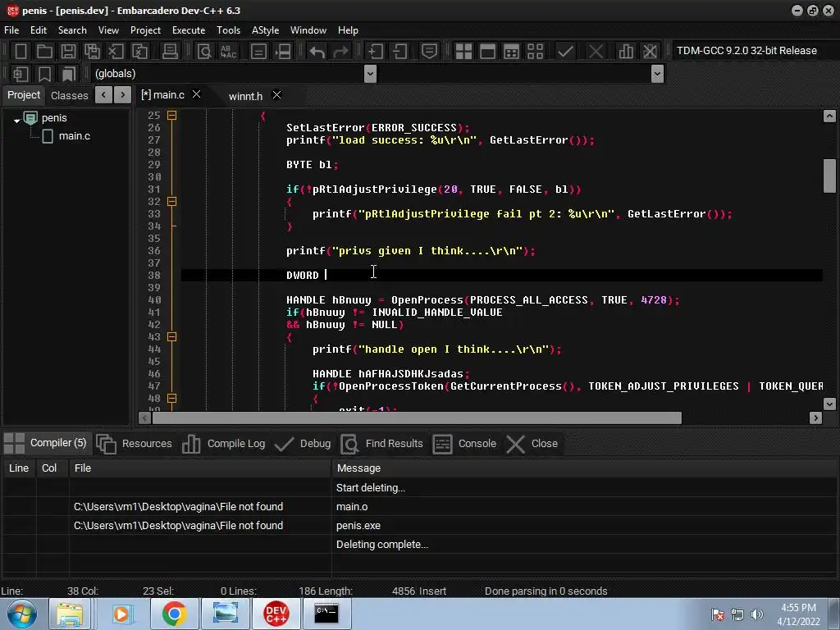
Task: Click the volume speaker tray icon
Action: click(x=756, y=614)
